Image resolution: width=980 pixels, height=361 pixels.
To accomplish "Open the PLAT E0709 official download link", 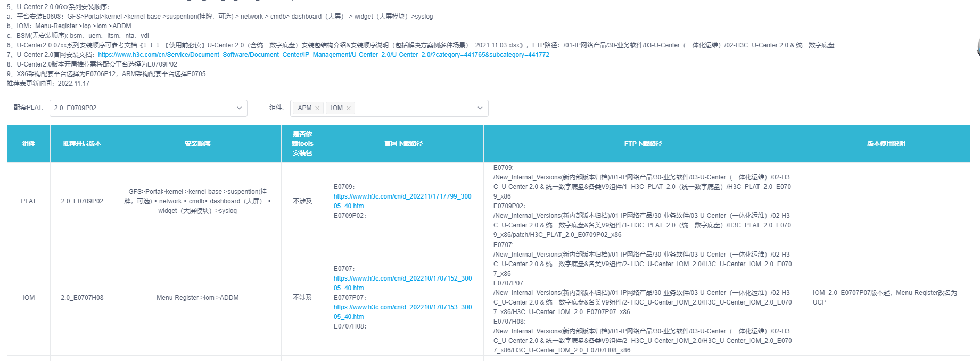I will click(402, 201).
